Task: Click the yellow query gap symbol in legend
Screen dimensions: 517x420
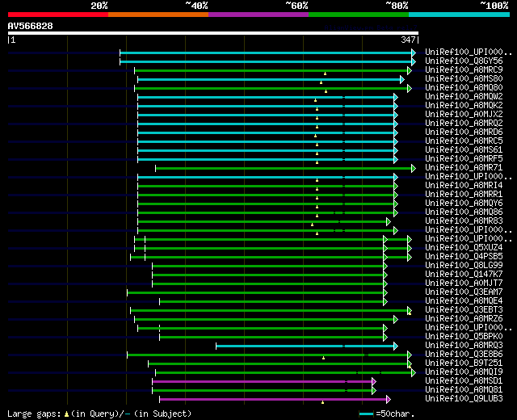Action: pyautogui.click(x=66, y=414)
